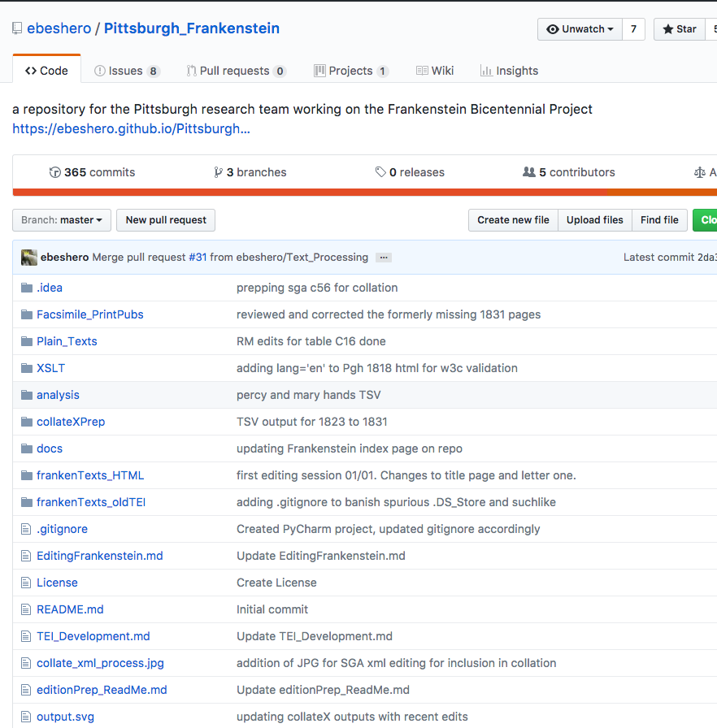Open commit 'TSV output for 1823 to 1831'

tap(311, 422)
